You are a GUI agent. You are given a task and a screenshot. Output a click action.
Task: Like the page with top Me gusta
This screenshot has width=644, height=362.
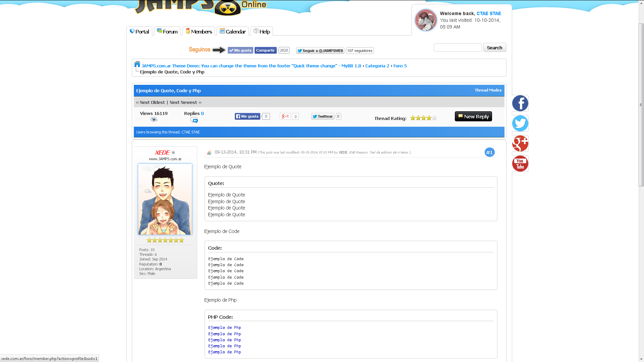tap(240, 50)
